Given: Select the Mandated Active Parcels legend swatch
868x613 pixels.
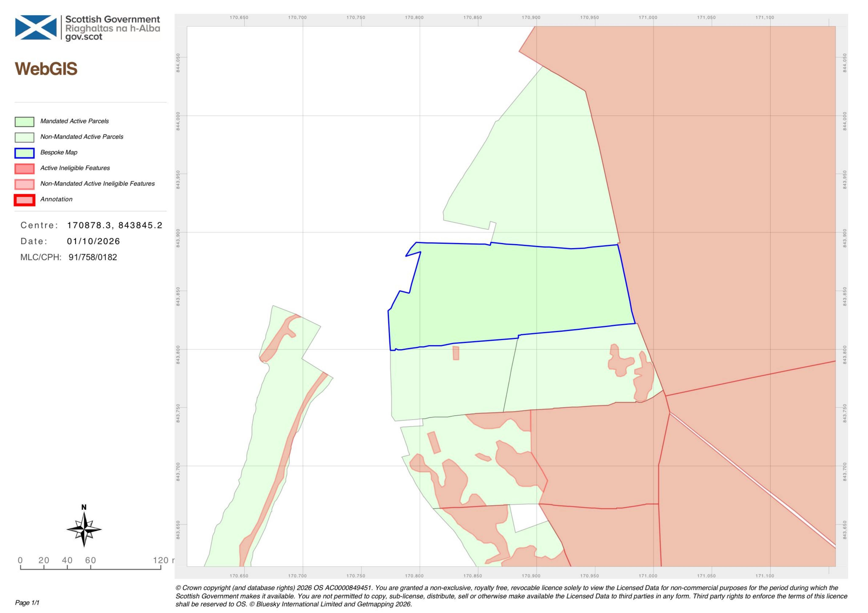Looking at the screenshot, I should [25, 122].
